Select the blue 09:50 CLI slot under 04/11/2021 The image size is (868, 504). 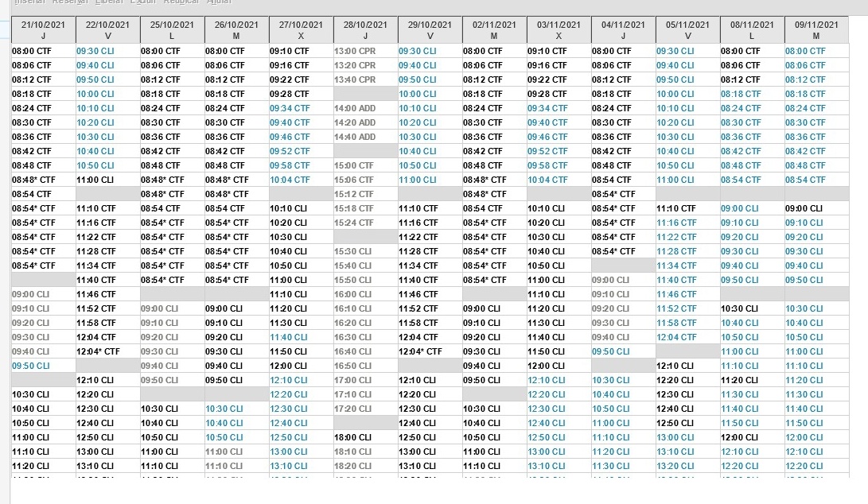point(623,351)
